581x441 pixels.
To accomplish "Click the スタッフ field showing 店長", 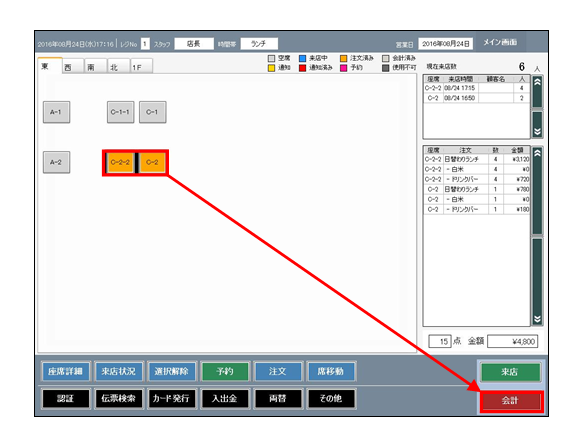I will point(194,44).
